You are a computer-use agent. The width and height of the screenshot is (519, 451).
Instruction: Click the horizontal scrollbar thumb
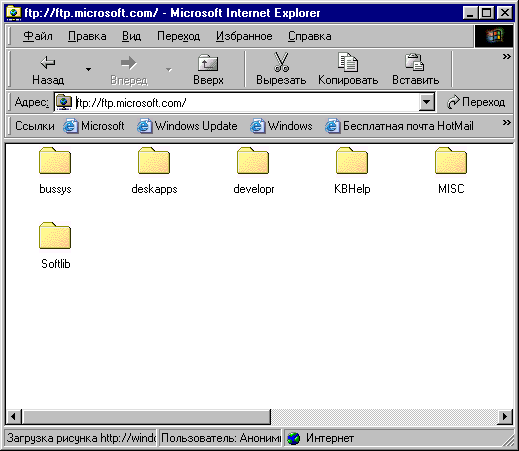coord(146,416)
